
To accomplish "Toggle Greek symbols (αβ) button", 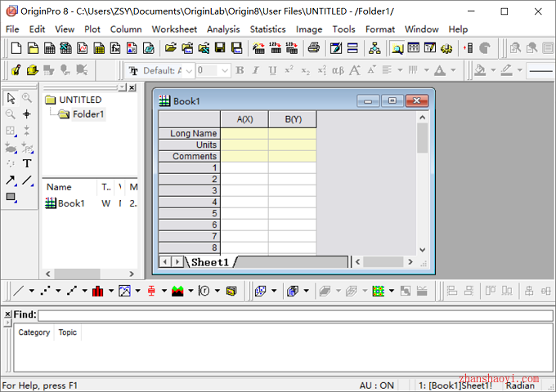I will pyautogui.click(x=338, y=70).
